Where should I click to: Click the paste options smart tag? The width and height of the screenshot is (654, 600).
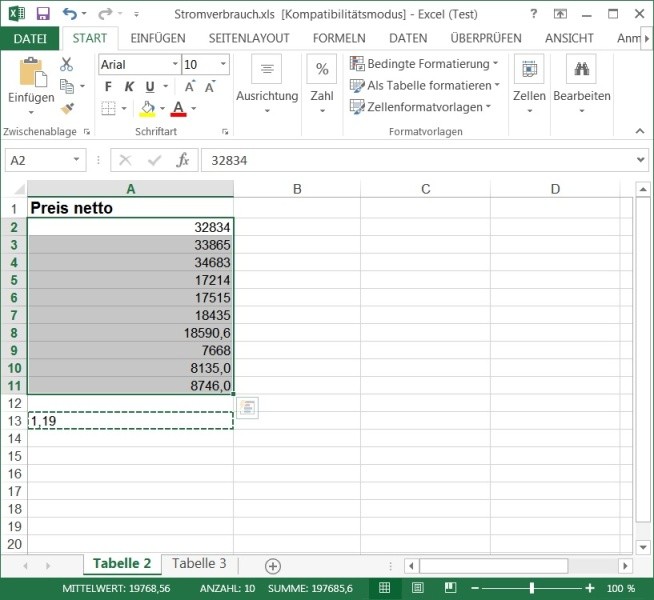point(247,408)
